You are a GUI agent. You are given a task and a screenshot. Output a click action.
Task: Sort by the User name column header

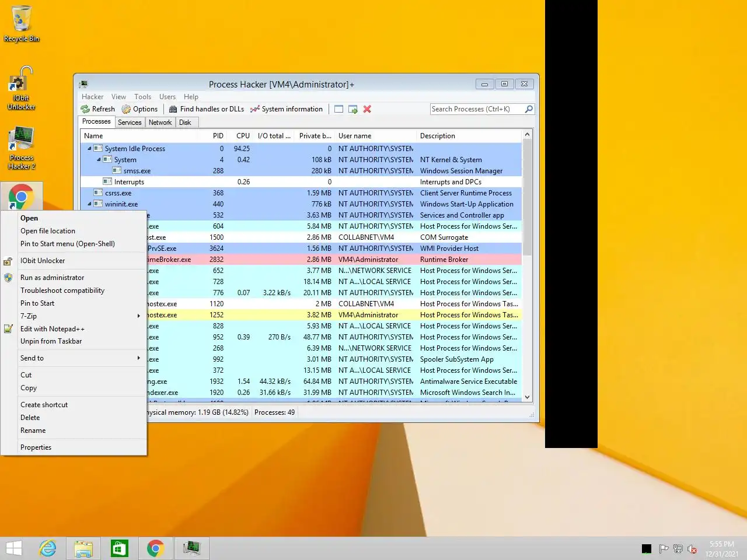375,136
